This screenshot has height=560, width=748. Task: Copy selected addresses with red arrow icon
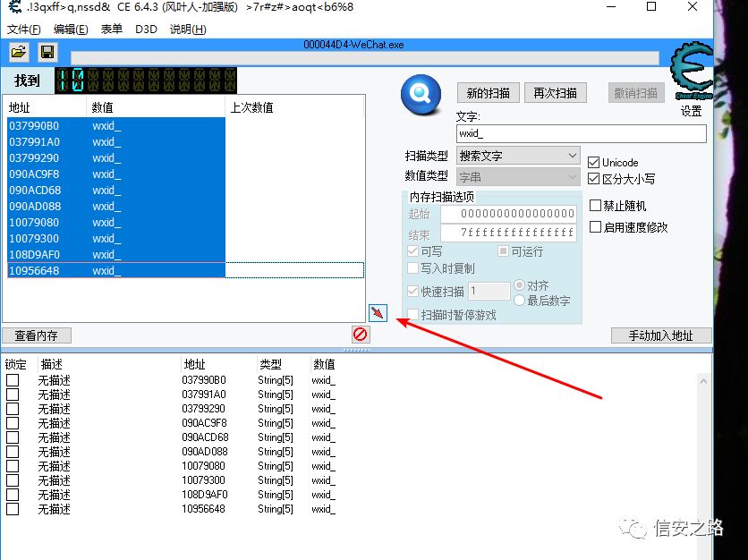tap(378, 313)
